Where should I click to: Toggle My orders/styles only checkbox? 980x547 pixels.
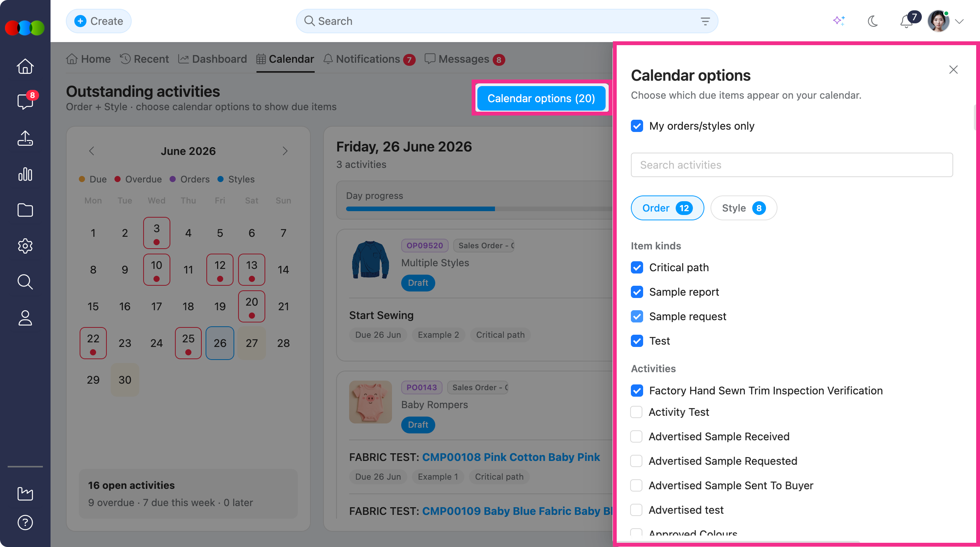point(637,126)
